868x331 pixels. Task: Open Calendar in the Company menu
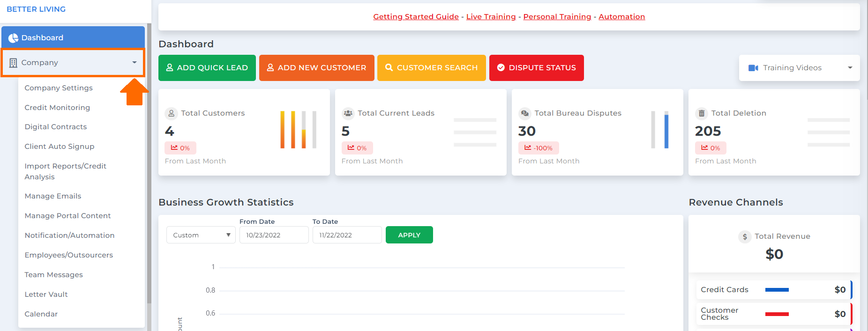tap(41, 314)
